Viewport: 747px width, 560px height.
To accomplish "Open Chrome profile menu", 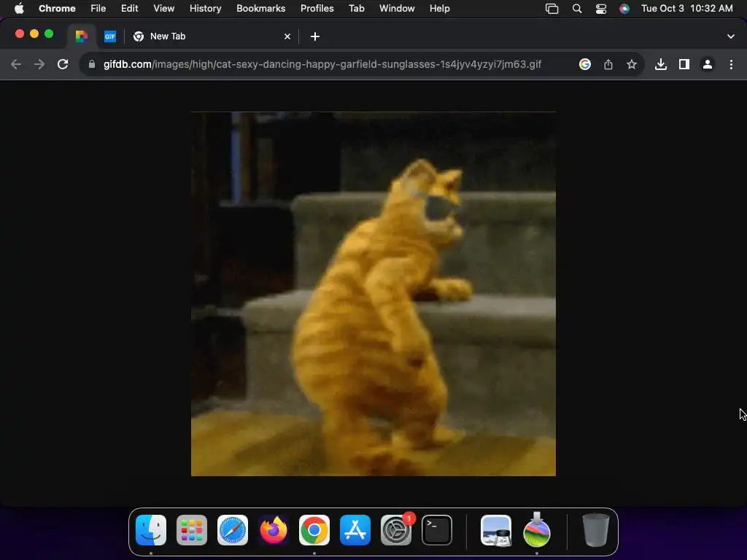I will coord(708,64).
